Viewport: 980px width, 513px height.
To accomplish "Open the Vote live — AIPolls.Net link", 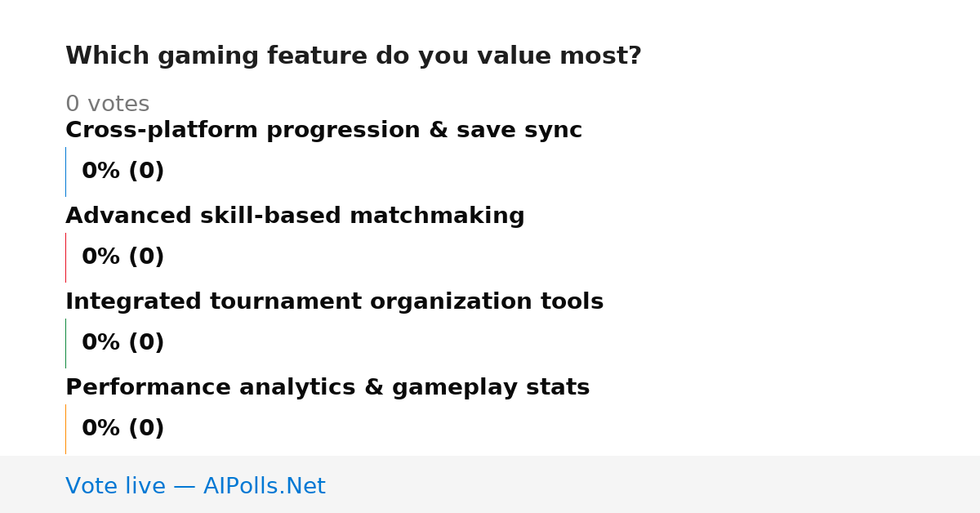I will pos(195,487).
